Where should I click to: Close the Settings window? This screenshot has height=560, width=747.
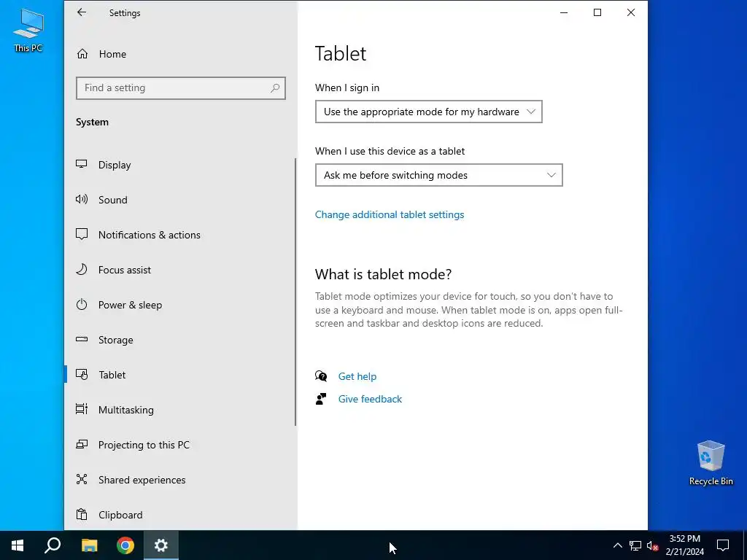tap(631, 12)
